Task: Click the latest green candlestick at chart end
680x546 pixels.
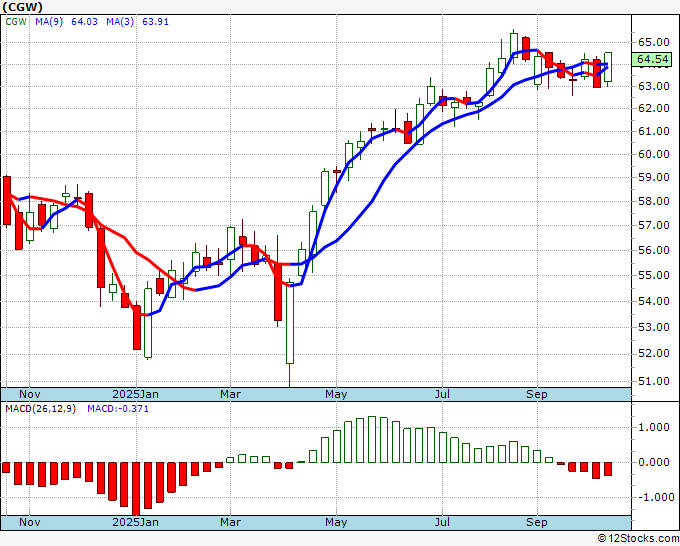Action: tap(608, 67)
